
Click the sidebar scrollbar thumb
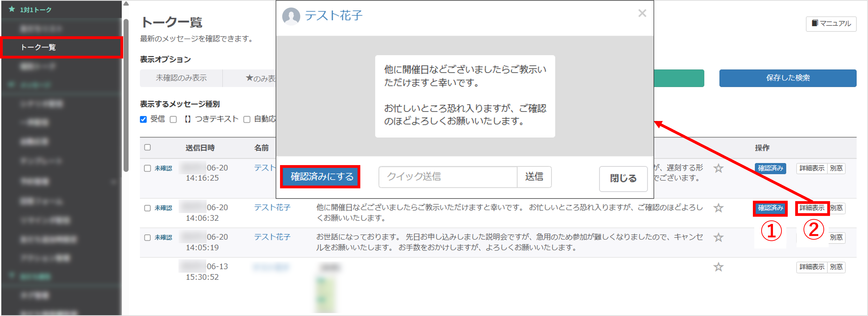[x=126, y=95]
